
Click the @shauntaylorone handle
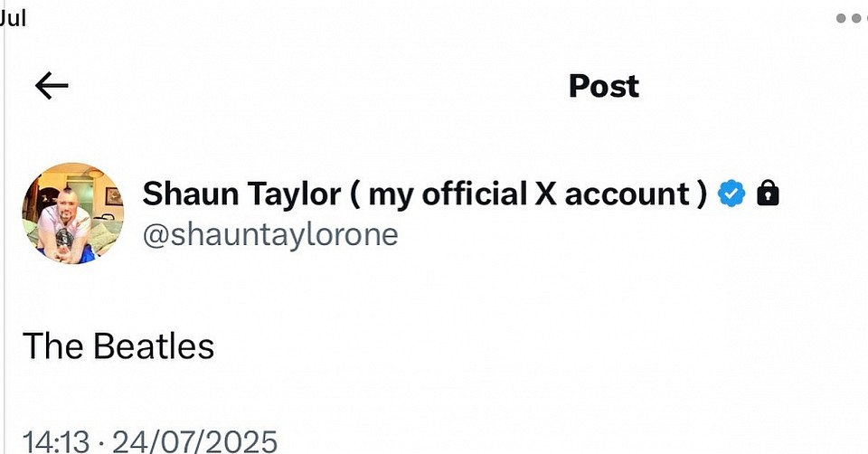[x=270, y=234]
